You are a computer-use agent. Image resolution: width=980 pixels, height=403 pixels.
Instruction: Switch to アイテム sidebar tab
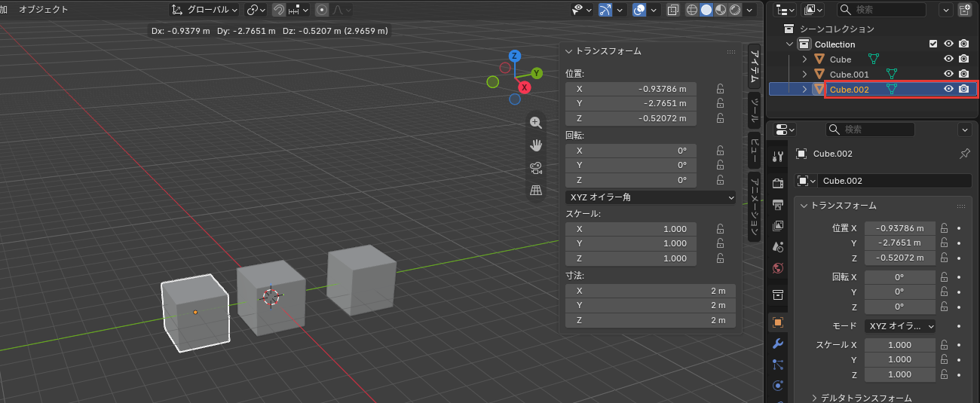pos(753,66)
